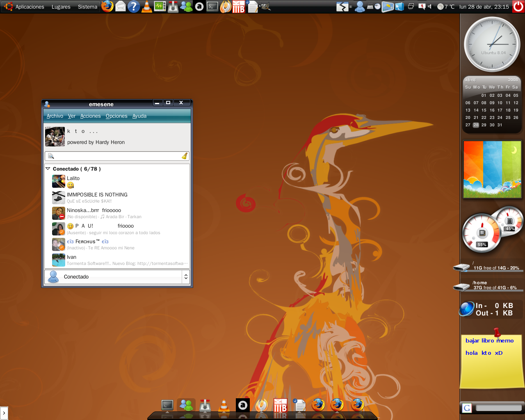Open the mail envelope launcher in top panel
The image size is (525, 420).
120,7
